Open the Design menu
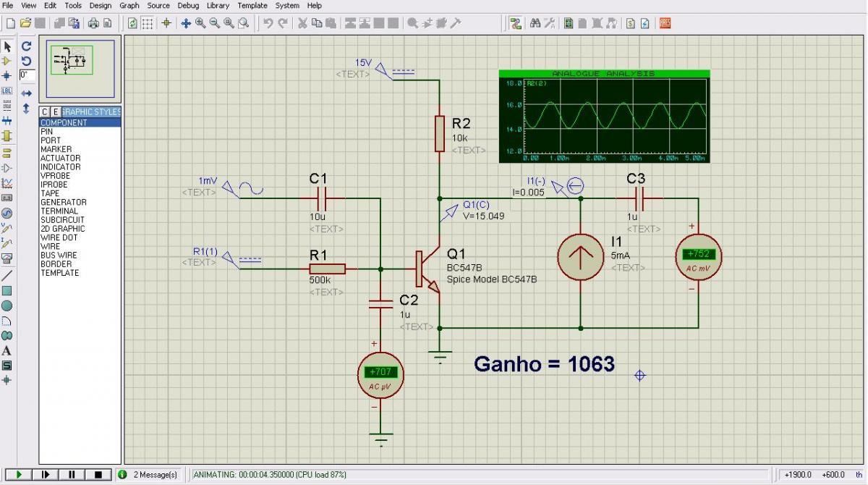The image size is (868, 485). pyautogui.click(x=101, y=5)
